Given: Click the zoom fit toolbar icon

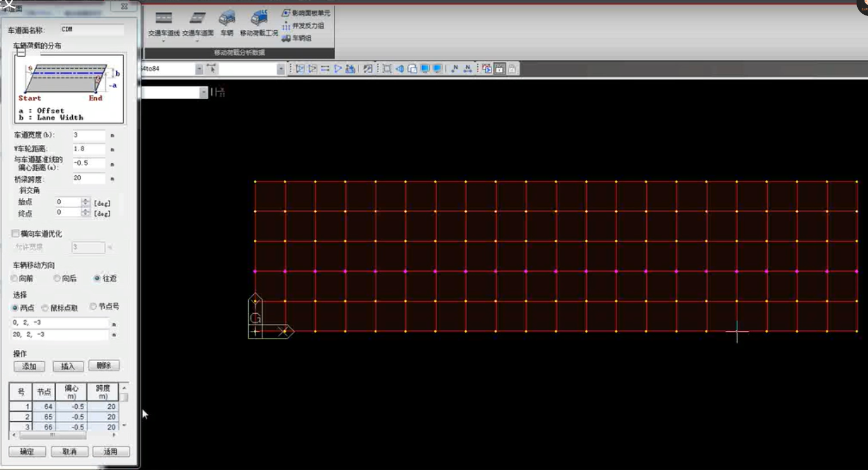Looking at the screenshot, I should [x=387, y=69].
